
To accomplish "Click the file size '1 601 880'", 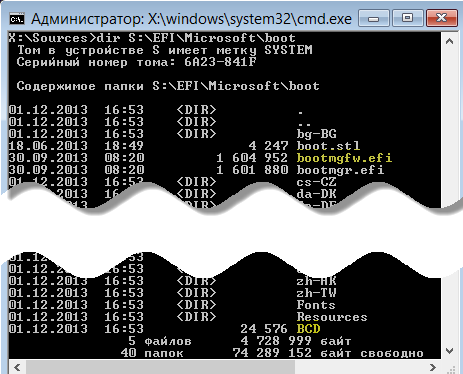I will tap(252, 170).
